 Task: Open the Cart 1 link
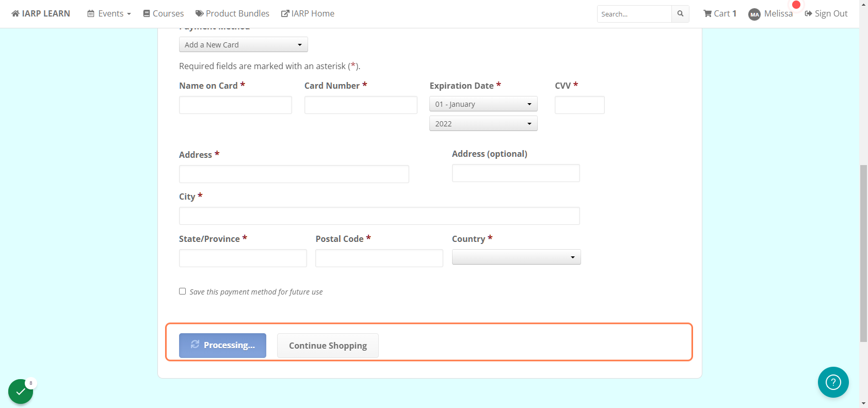click(x=720, y=13)
